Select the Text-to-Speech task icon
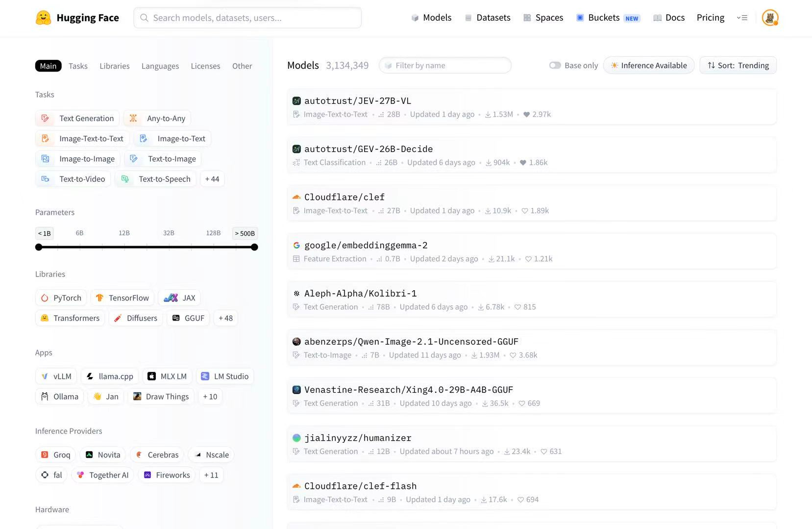This screenshot has height=529, width=812. pyautogui.click(x=125, y=179)
